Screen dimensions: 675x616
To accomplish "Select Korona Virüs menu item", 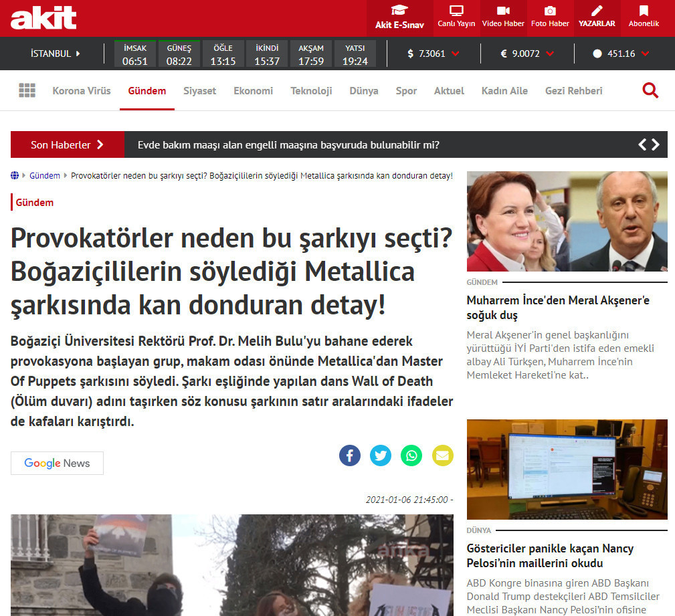I will tap(82, 91).
